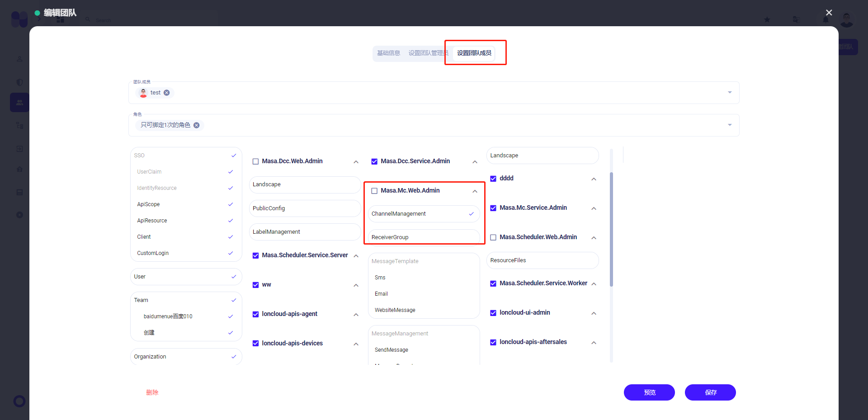Open the user management sidebar icon
The image size is (868, 420).
click(x=19, y=59)
